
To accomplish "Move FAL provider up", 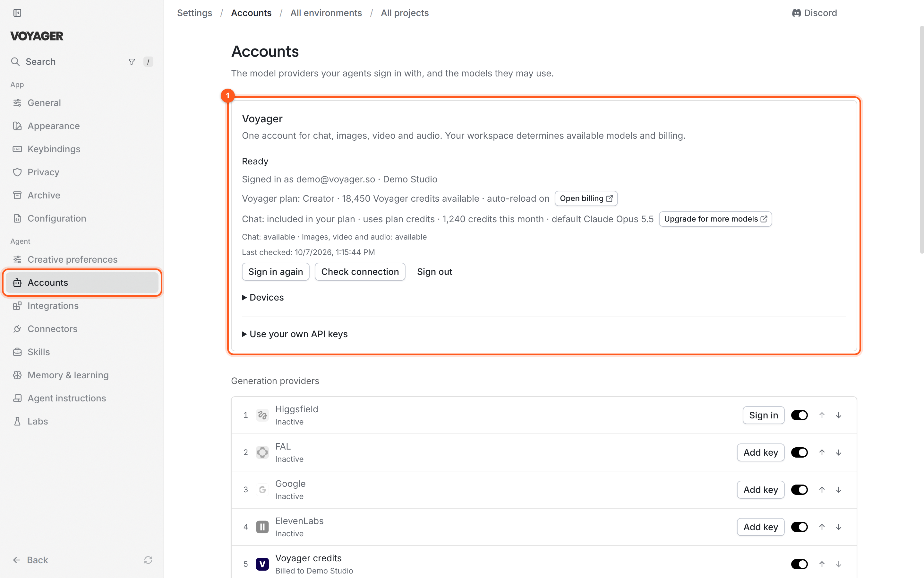I will 822,452.
